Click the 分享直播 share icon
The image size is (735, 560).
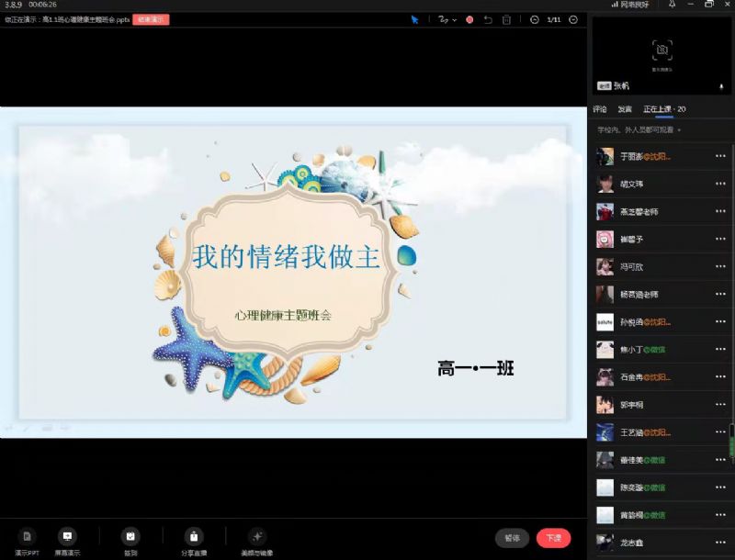pyautogui.click(x=193, y=540)
